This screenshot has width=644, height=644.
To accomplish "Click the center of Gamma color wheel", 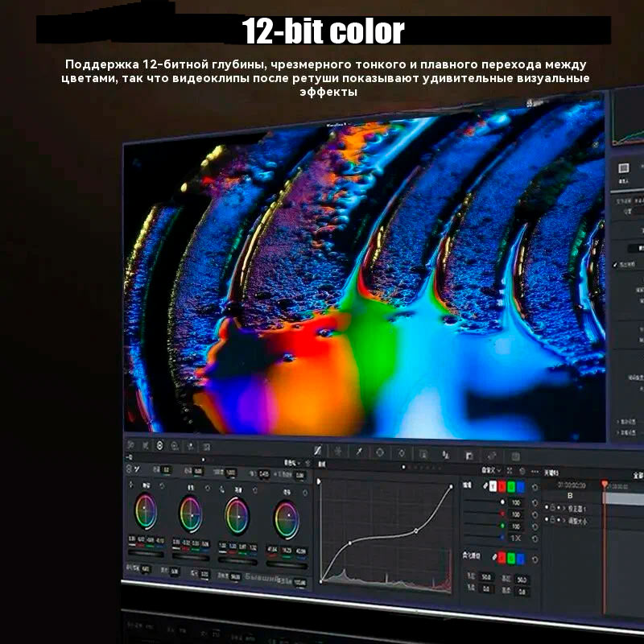I will [190, 513].
